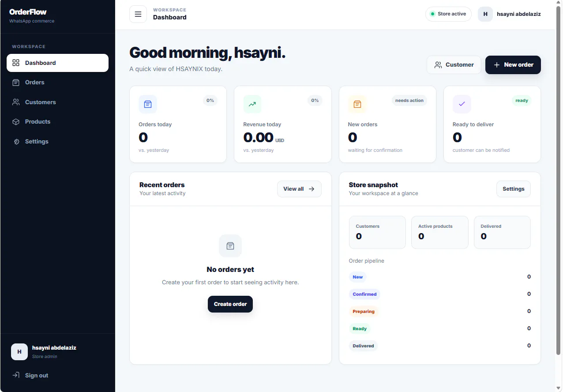Click the hsayni abdelaziz name in header
This screenshot has width=563, height=392.
click(519, 14)
